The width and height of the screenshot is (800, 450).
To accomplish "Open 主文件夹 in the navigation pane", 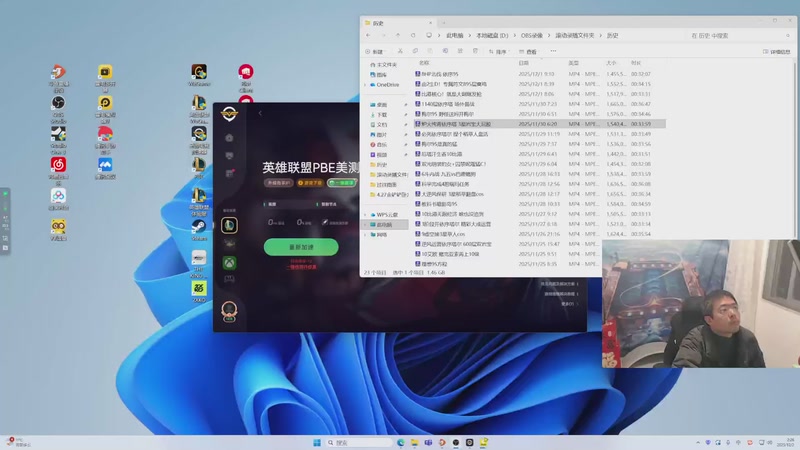I will pyautogui.click(x=385, y=65).
